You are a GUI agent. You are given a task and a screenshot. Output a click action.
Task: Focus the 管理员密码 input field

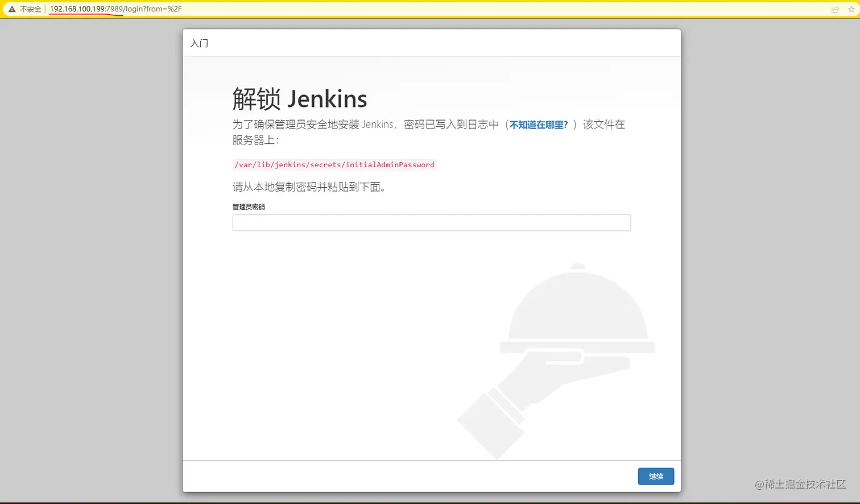click(x=431, y=222)
